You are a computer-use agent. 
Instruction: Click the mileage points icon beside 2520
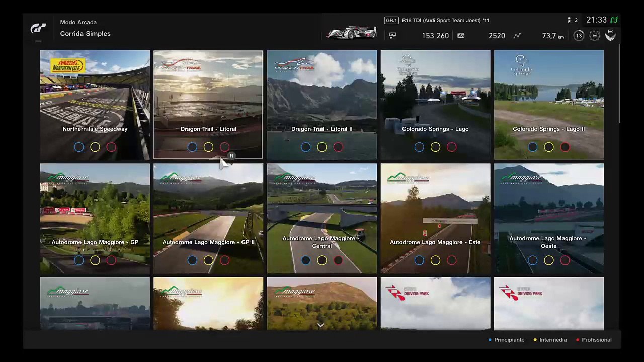(x=461, y=36)
